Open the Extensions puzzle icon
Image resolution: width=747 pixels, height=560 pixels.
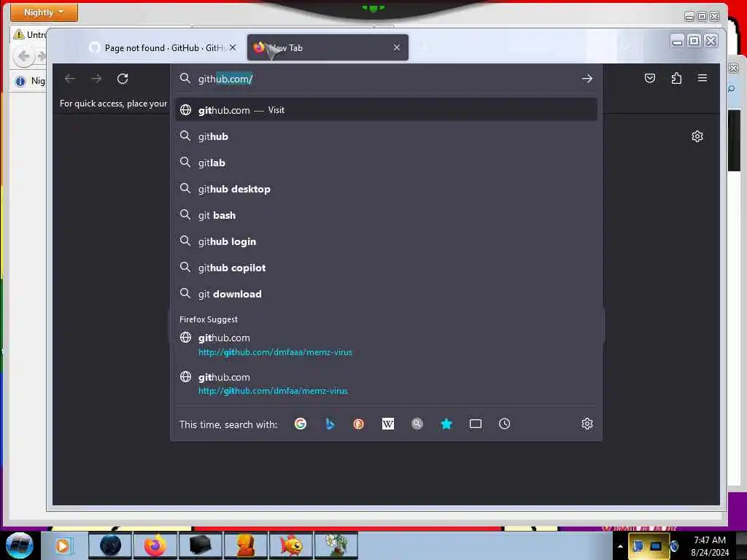(x=676, y=78)
